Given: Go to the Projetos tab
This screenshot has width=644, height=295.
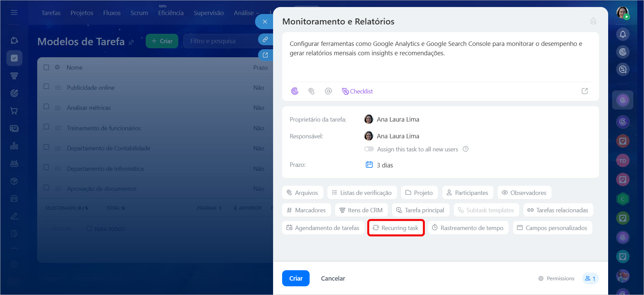Looking at the screenshot, I should pyautogui.click(x=82, y=13).
